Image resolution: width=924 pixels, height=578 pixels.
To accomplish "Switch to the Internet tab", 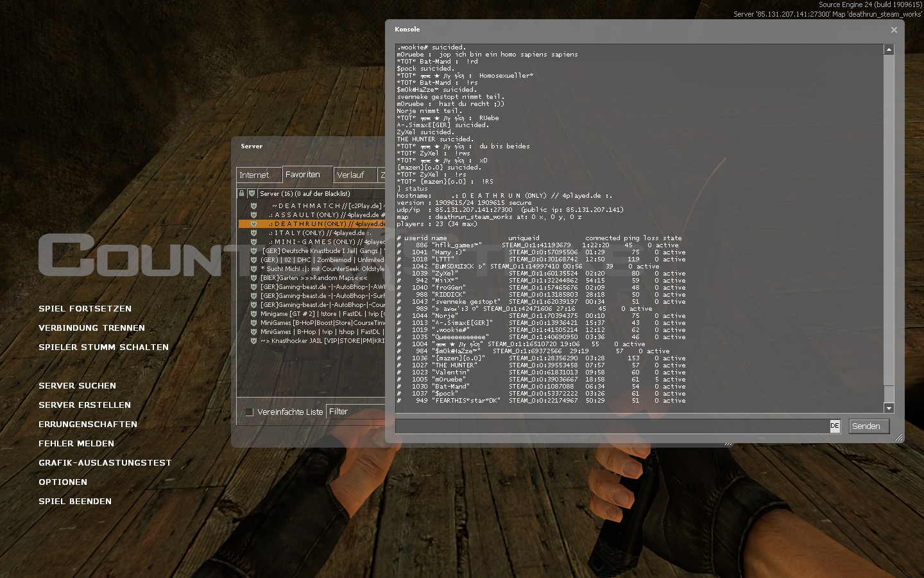I will 259,175.
